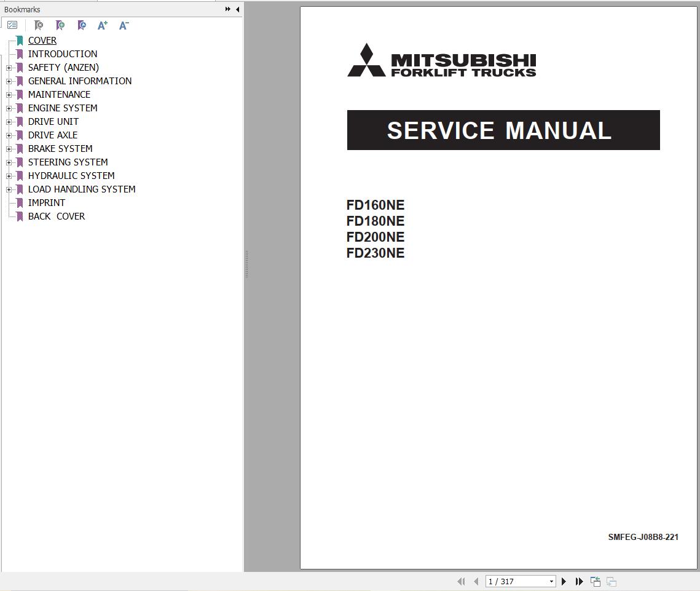Open the page number dropdown arrow
This screenshot has width=700, height=591.
click(x=552, y=581)
